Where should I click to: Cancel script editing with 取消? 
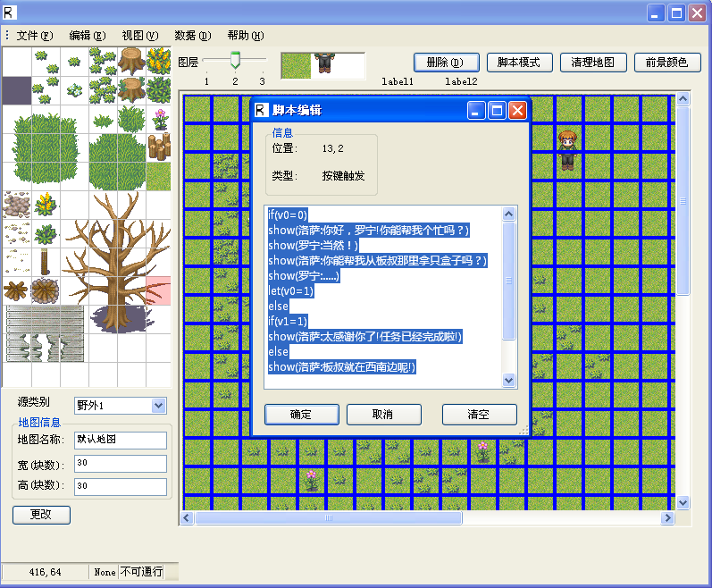pos(384,415)
